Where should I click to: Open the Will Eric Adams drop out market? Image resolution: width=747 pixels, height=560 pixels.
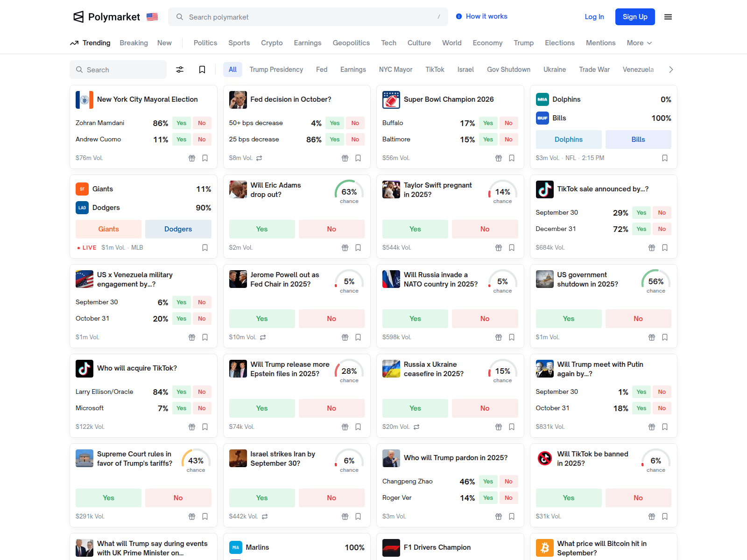coord(275,190)
